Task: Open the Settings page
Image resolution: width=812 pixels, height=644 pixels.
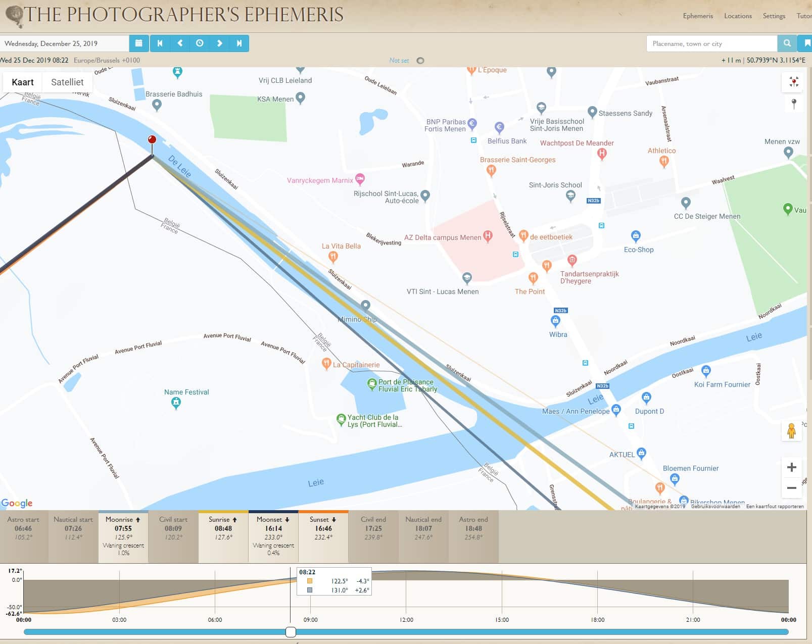Action: coord(774,16)
